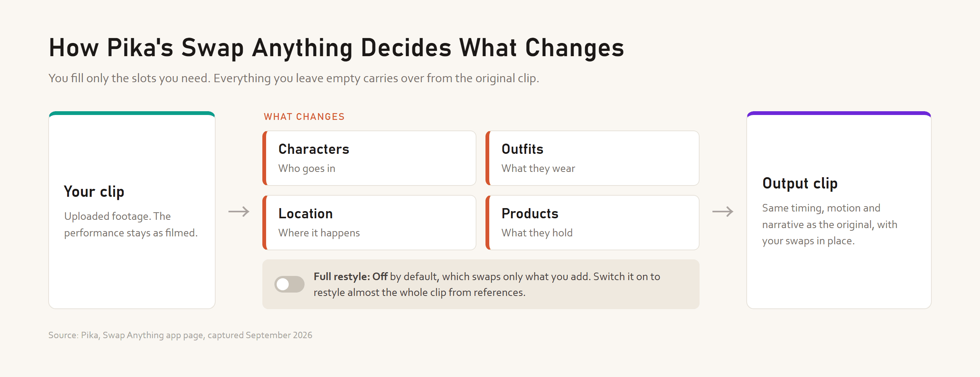Click the Full restyle description text
Viewport: 980px width, 377px height.
(x=487, y=284)
